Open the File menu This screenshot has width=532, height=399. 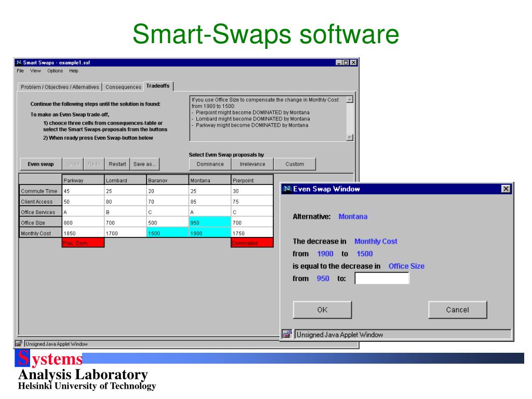tap(20, 71)
